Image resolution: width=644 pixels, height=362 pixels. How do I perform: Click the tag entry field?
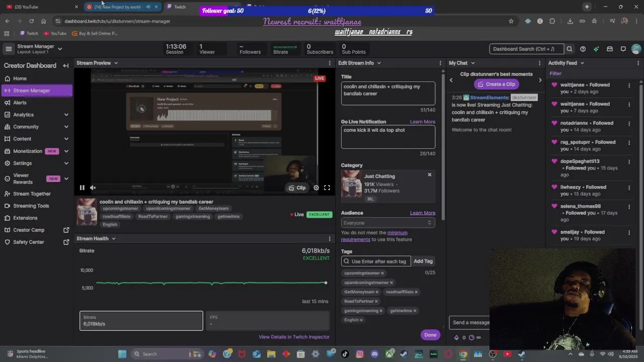pyautogui.click(x=376, y=261)
